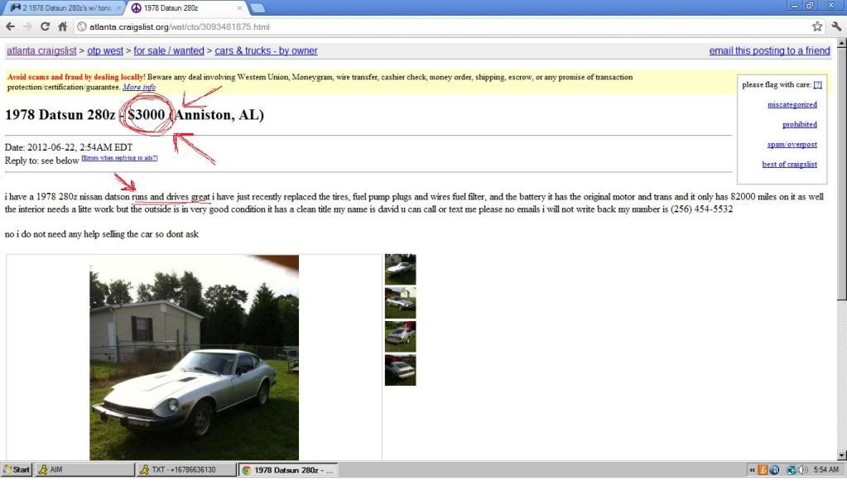Flag the posting as miscategorized
The image size is (847, 504).
[x=792, y=105]
